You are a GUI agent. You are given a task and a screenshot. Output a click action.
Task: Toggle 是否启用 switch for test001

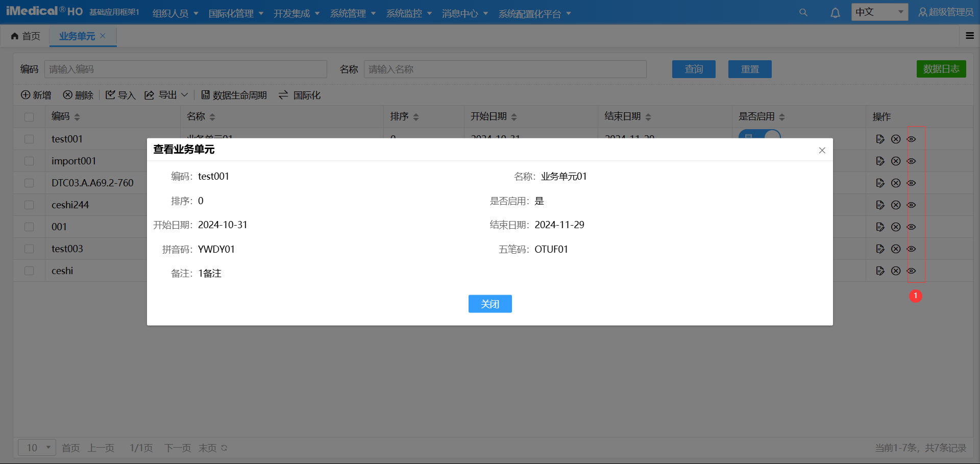759,134
